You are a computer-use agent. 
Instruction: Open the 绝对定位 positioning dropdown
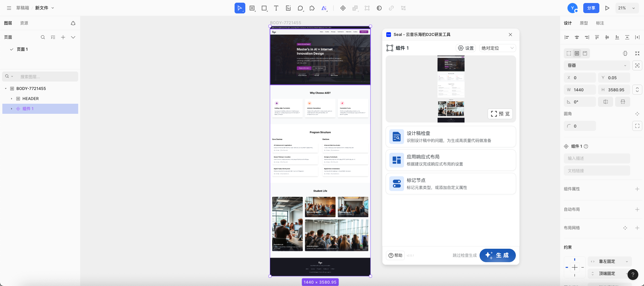pyautogui.click(x=497, y=48)
